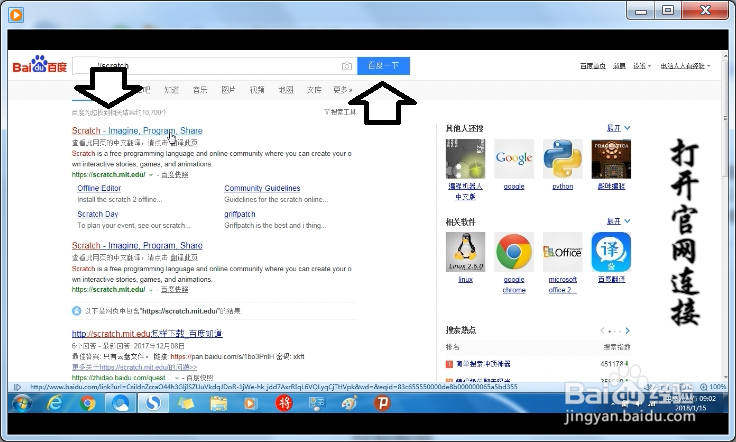The image size is (736, 442).
Task: Click the robot game thumbnail
Action: (x=465, y=159)
